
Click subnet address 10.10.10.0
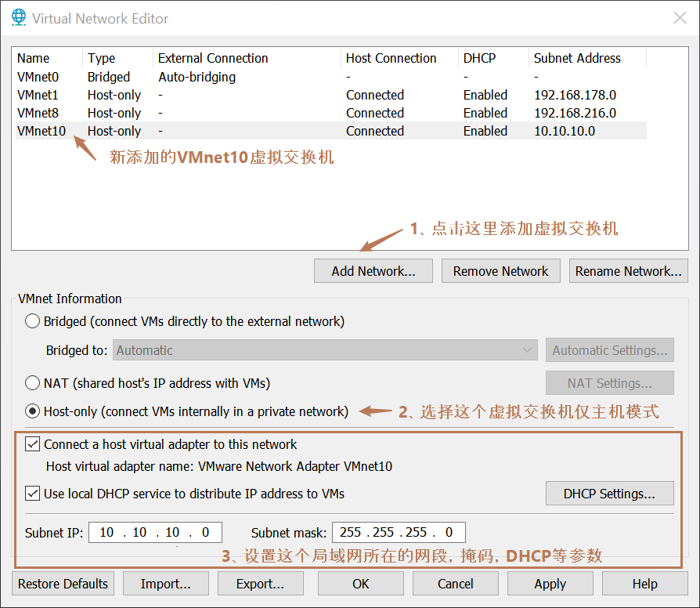pyautogui.click(x=565, y=131)
